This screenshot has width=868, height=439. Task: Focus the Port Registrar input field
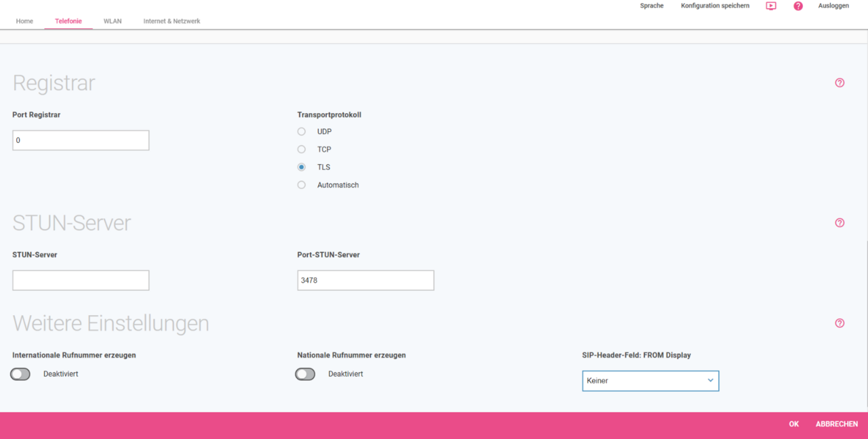click(81, 140)
